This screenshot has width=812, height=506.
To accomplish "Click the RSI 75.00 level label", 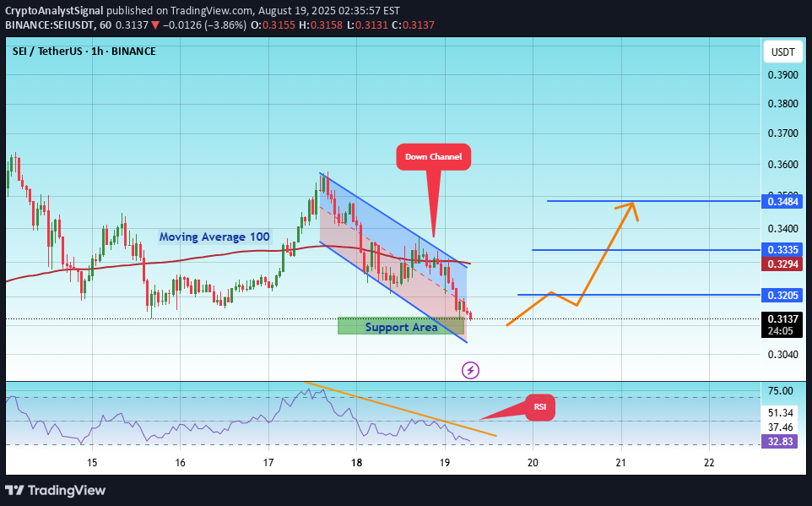I will click(781, 391).
